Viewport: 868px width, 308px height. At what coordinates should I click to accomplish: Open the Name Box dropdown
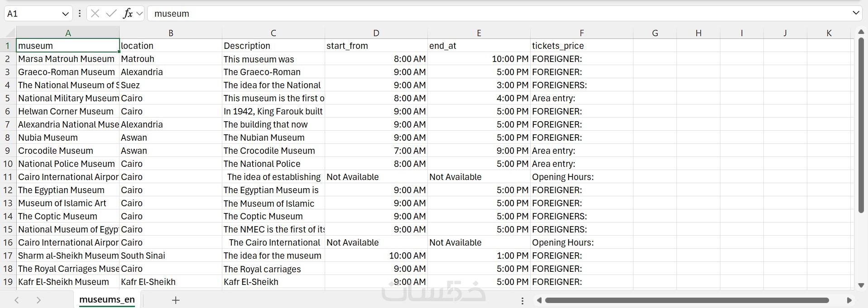[x=65, y=14]
